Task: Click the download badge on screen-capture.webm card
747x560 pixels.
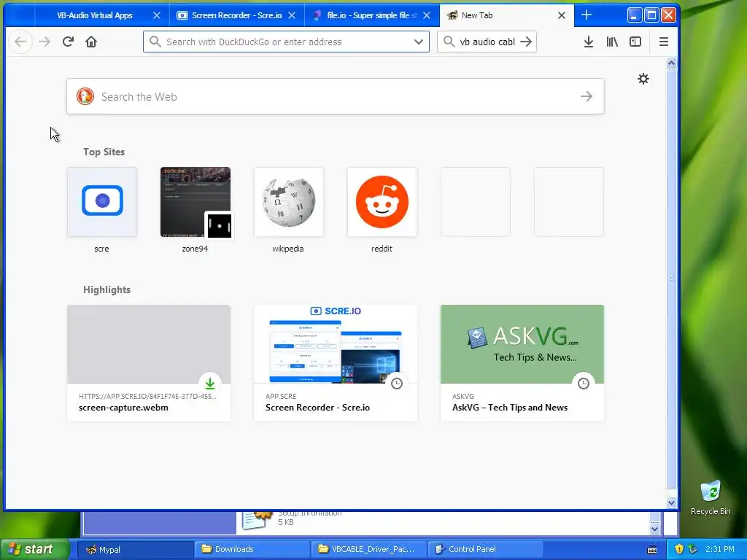Action: pos(210,384)
